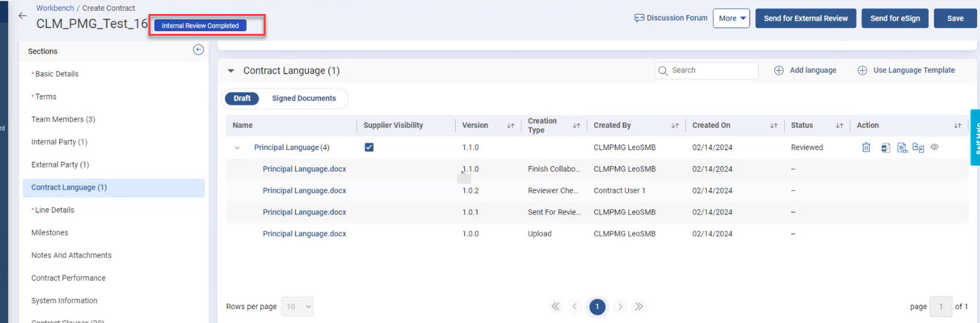This screenshot has height=323, width=980.
Task: Select Line Details section
Action: pos(54,210)
